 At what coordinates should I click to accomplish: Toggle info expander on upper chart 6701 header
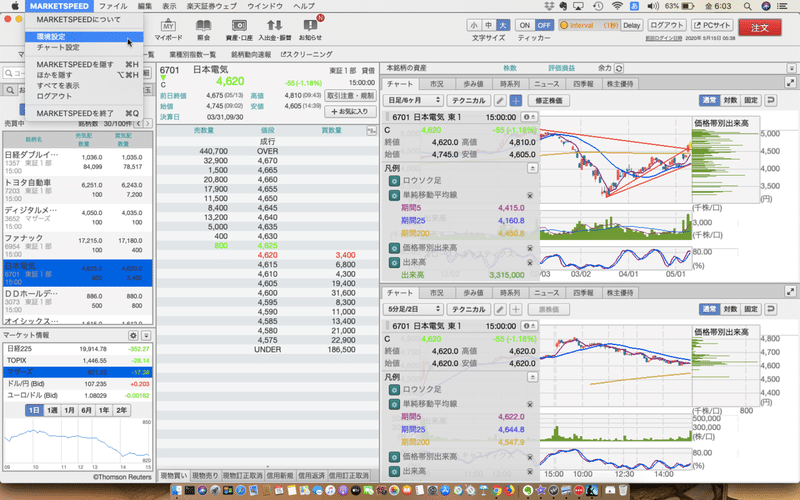coord(529,117)
